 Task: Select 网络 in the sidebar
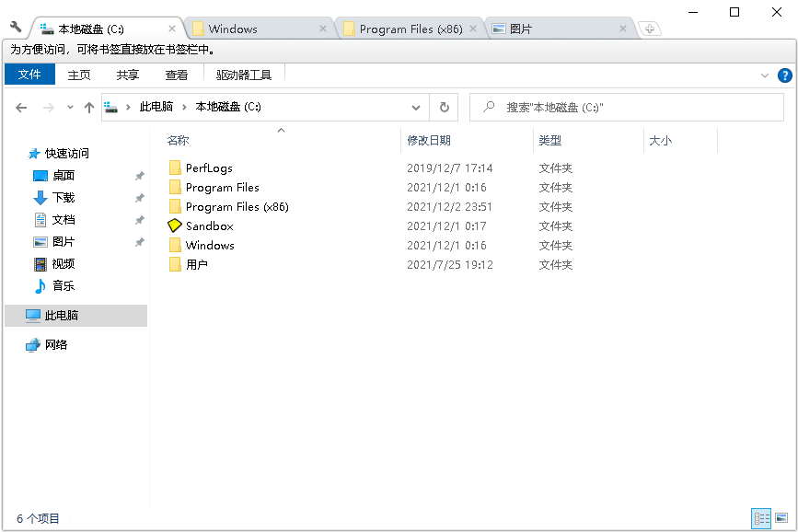(x=57, y=344)
